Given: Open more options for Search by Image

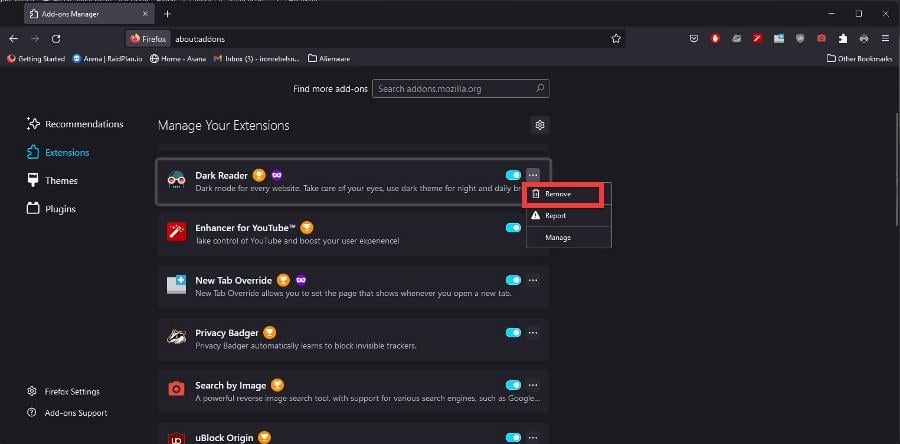Looking at the screenshot, I should [533, 385].
